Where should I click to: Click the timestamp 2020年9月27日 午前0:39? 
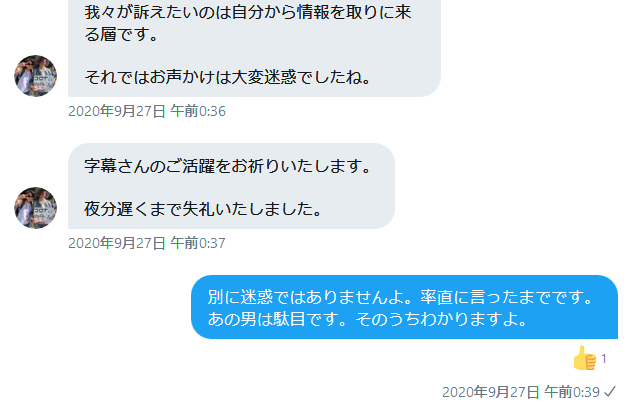click(x=521, y=392)
